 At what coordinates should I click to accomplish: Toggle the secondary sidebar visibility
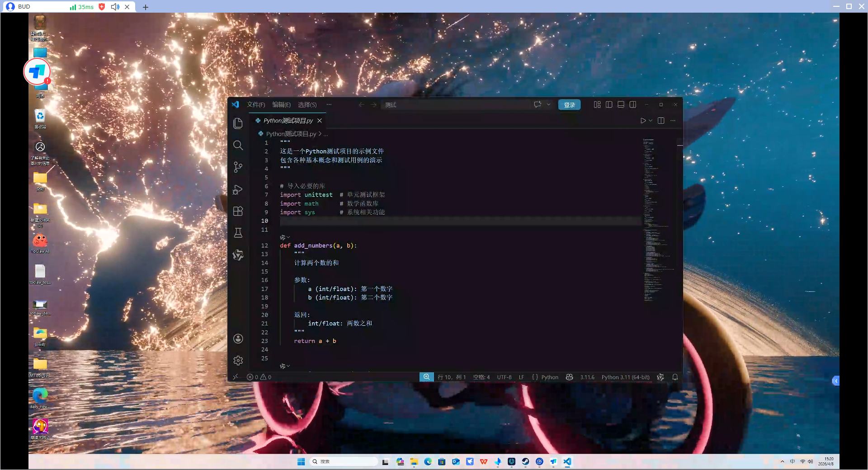[633, 104]
